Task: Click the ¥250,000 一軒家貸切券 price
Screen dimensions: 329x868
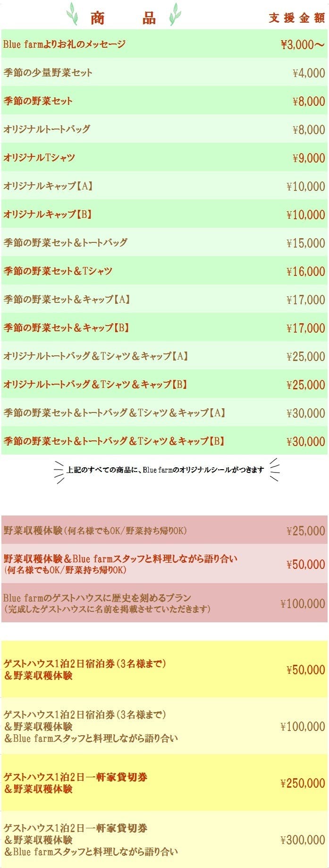Action: click(303, 783)
